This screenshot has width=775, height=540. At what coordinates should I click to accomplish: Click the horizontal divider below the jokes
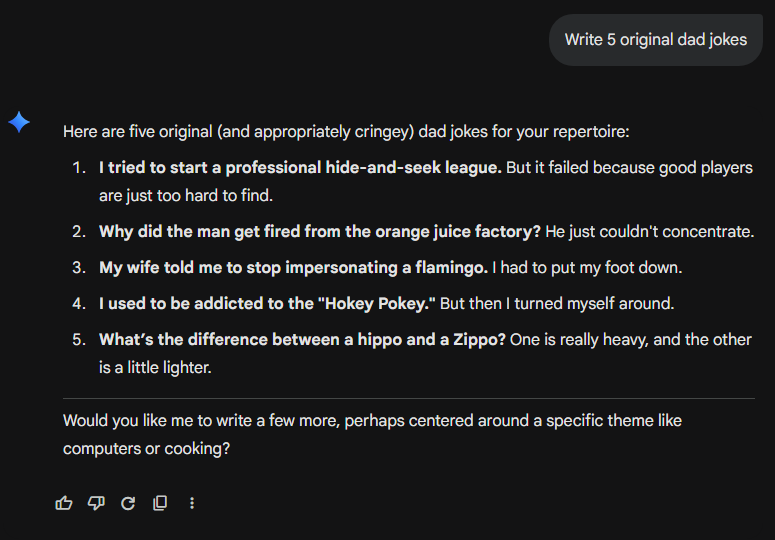pos(408,398)
